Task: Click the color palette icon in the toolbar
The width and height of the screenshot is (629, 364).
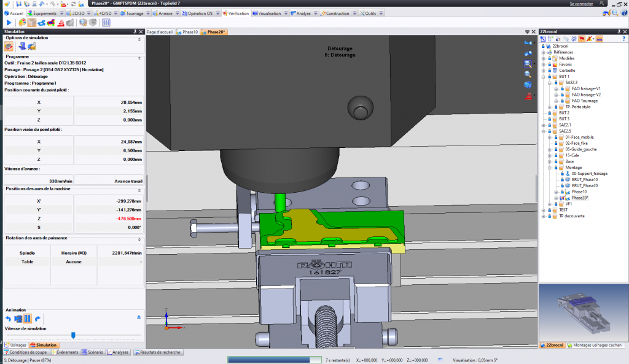Action: point(22,23)
